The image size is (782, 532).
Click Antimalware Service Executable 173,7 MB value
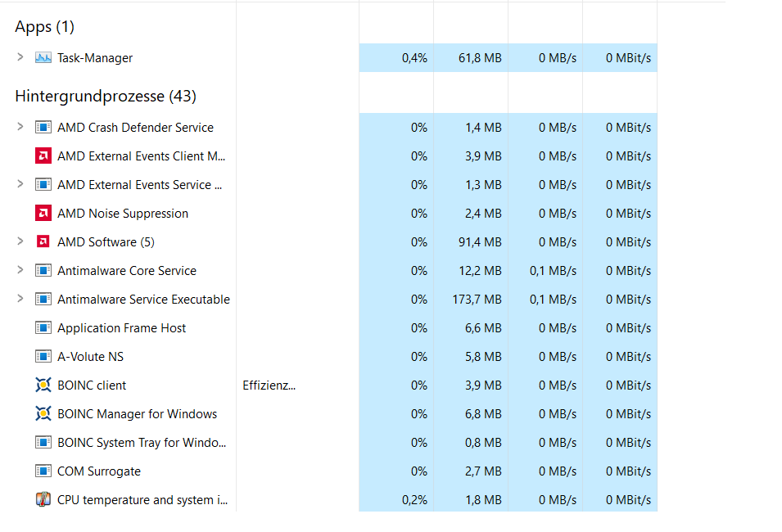(477, 300)
